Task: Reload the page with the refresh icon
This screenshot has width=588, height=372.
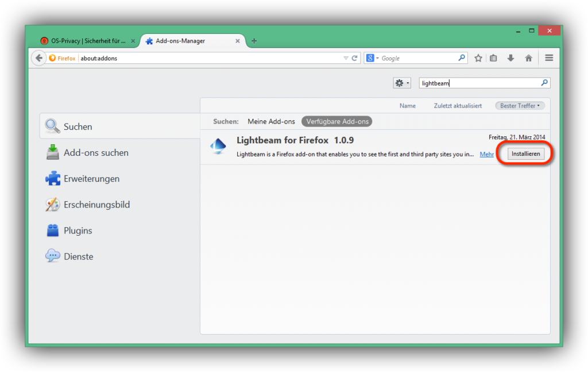Action: coord(354,58)
